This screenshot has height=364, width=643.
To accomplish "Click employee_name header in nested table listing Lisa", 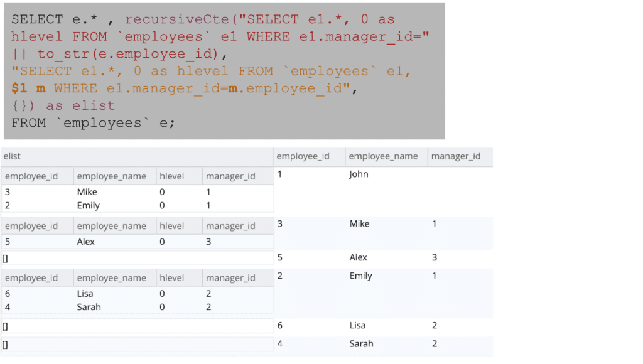I will [x=111, y=278].
